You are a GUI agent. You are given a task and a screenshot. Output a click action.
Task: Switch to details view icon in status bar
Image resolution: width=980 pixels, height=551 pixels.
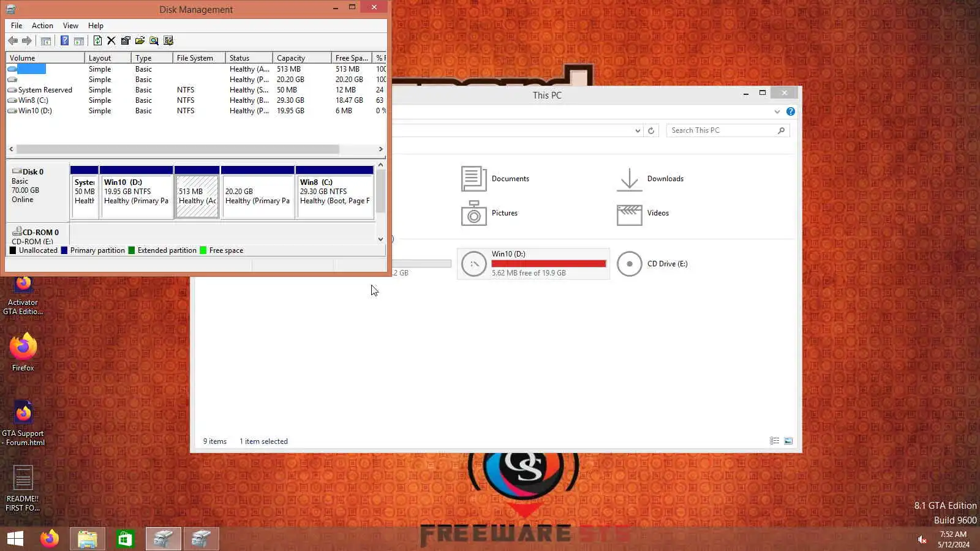(774, 441)
